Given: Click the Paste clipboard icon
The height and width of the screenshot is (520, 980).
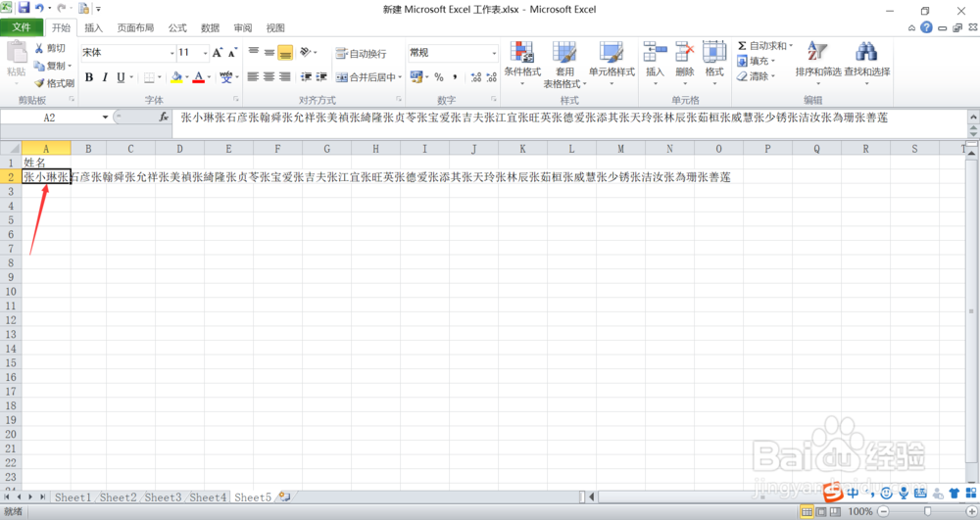Looking at the screenshot, I should [17, 53].
